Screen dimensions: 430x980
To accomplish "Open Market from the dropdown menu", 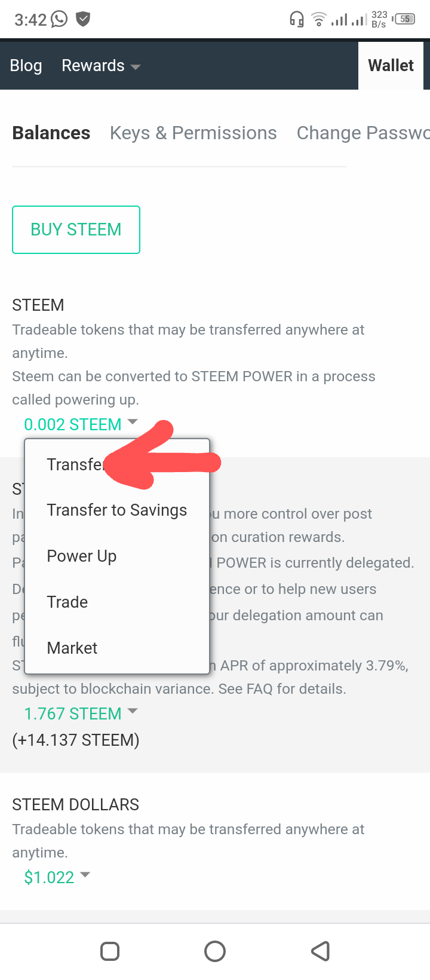I will coord(72,648).
